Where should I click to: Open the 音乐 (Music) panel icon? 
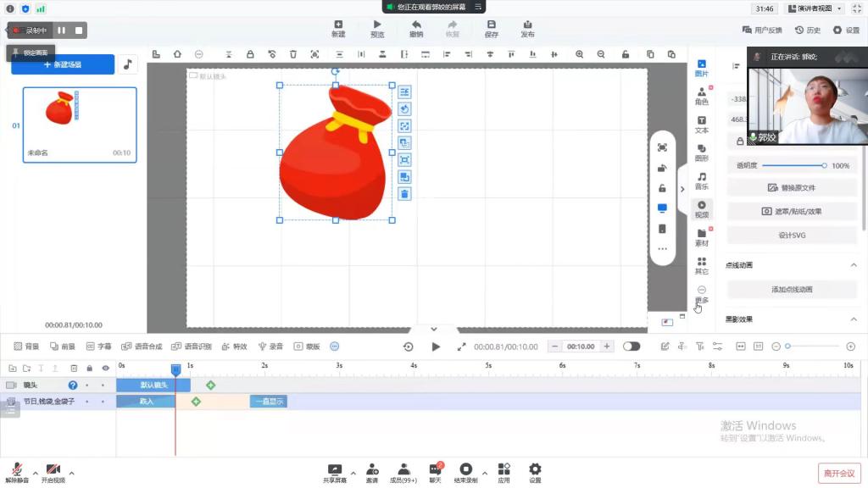pos(702,180)
